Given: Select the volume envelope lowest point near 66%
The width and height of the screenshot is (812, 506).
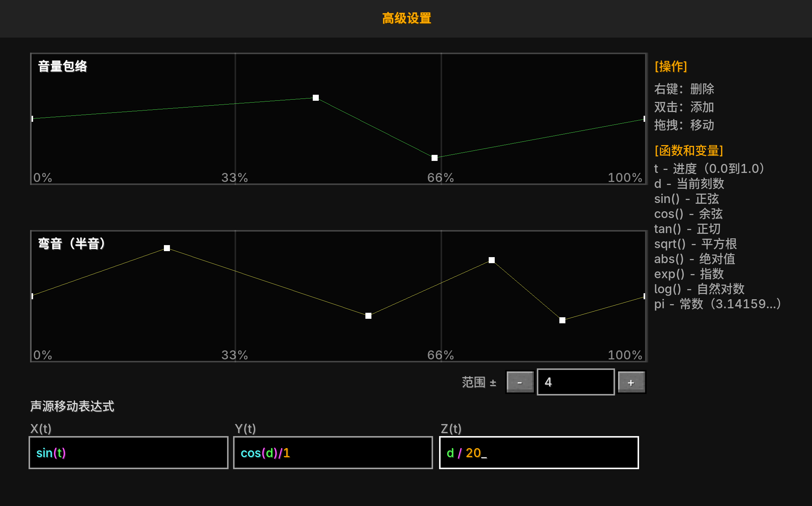Looking at the screenshot, I should pos(435,158).
